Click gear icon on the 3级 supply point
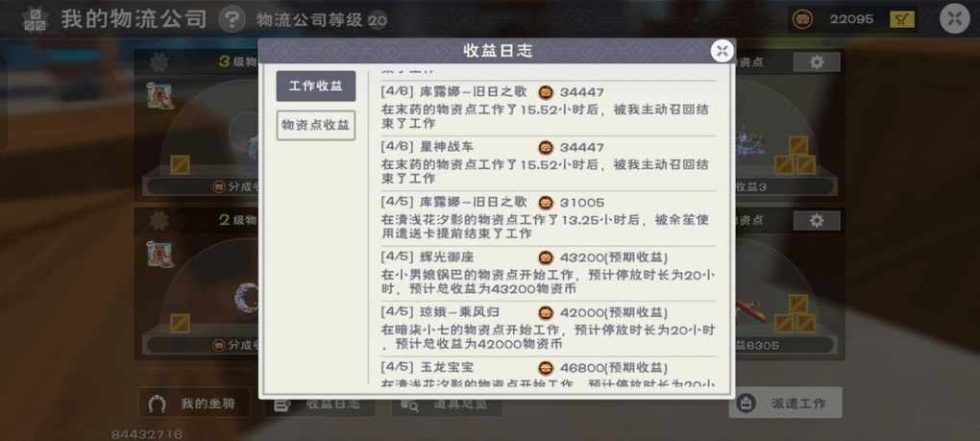Viewport: 980px width, 441px height. coord(159,61)
